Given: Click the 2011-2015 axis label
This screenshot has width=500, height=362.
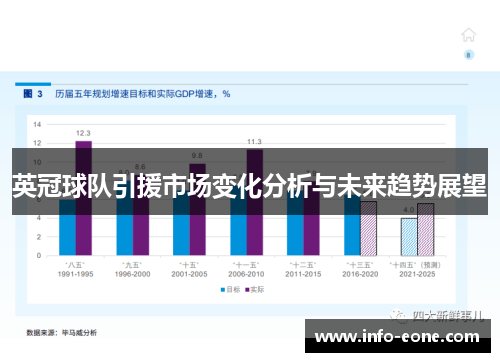Looking at the screenshot, I should tap(303, 274).
